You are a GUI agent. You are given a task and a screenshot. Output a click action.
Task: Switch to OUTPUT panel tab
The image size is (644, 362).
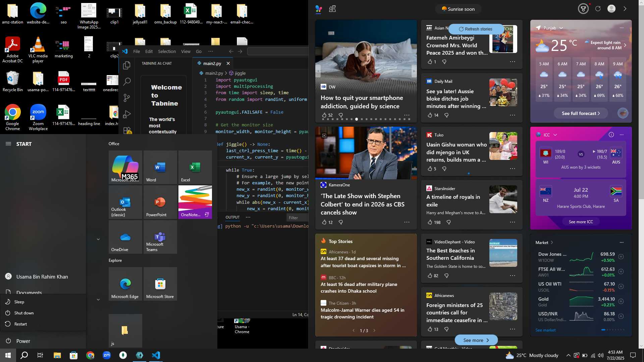point(232,217)
